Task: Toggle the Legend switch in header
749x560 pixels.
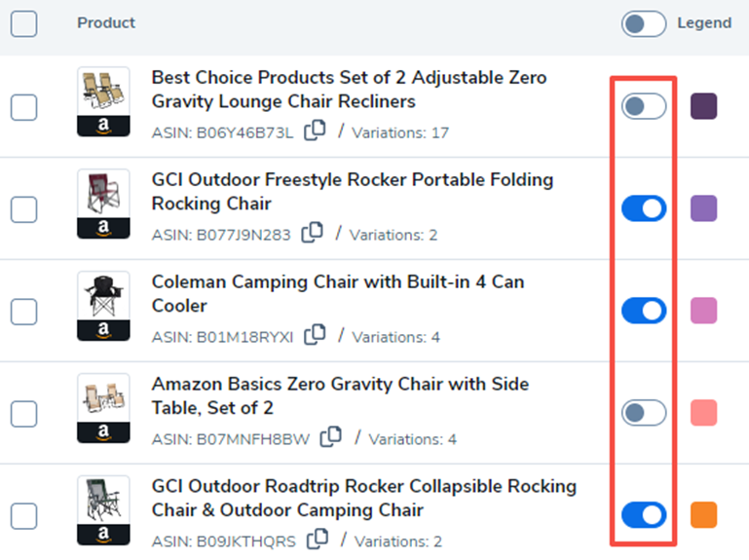Action: click(644, 23)
